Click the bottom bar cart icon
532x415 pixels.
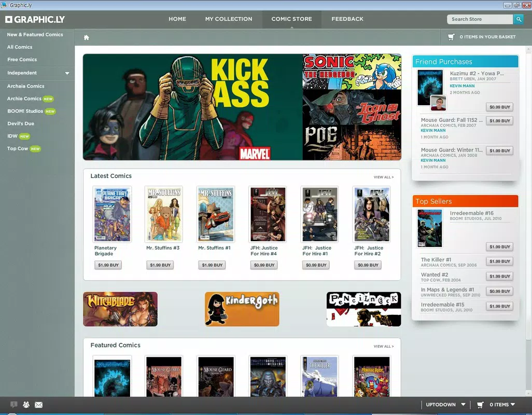480,405
